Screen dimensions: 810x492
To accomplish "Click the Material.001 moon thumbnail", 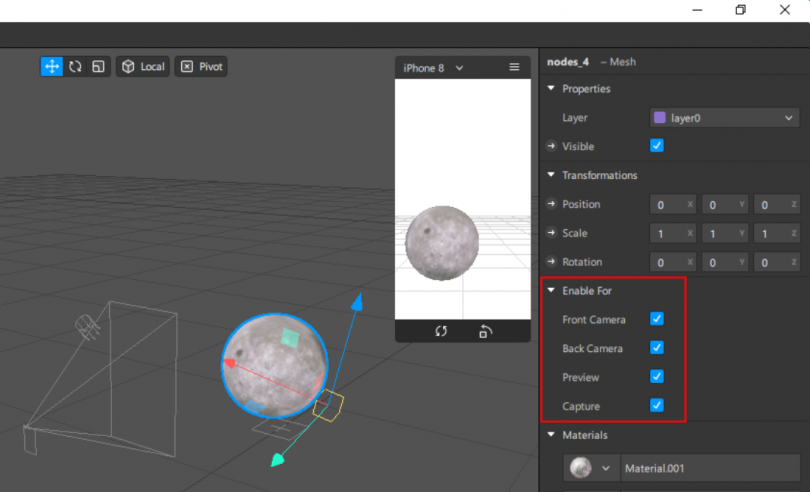I will click(580, 468).
